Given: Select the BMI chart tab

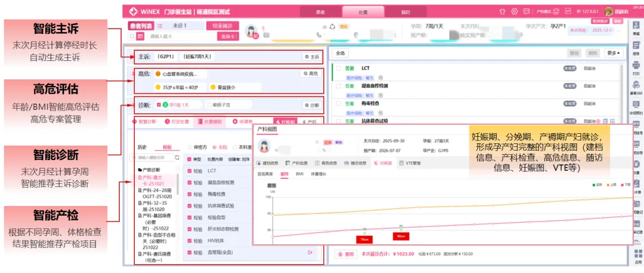Looking at the screenshot, I should (300, 174).
